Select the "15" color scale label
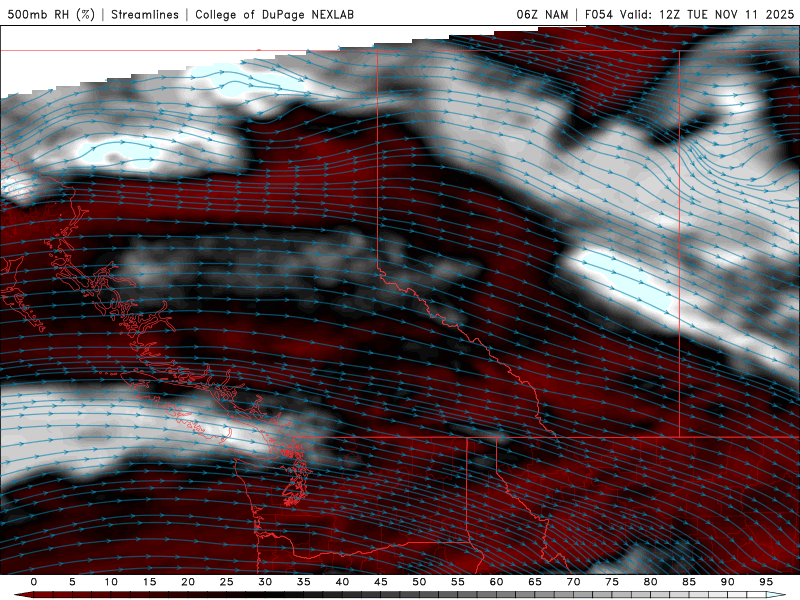 [x=149, y=582]
